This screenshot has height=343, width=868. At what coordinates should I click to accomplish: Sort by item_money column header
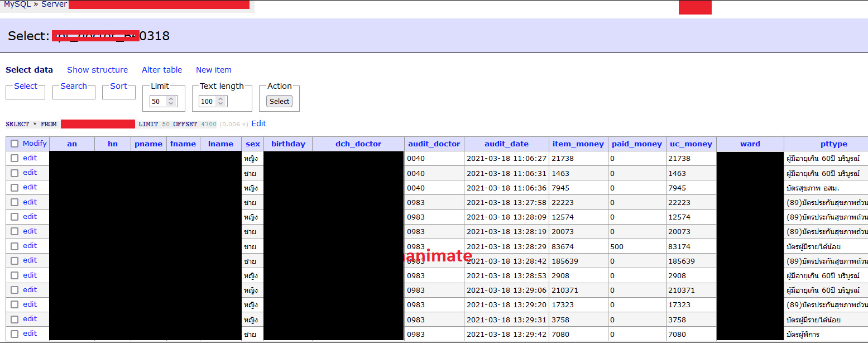coord(578,144)
